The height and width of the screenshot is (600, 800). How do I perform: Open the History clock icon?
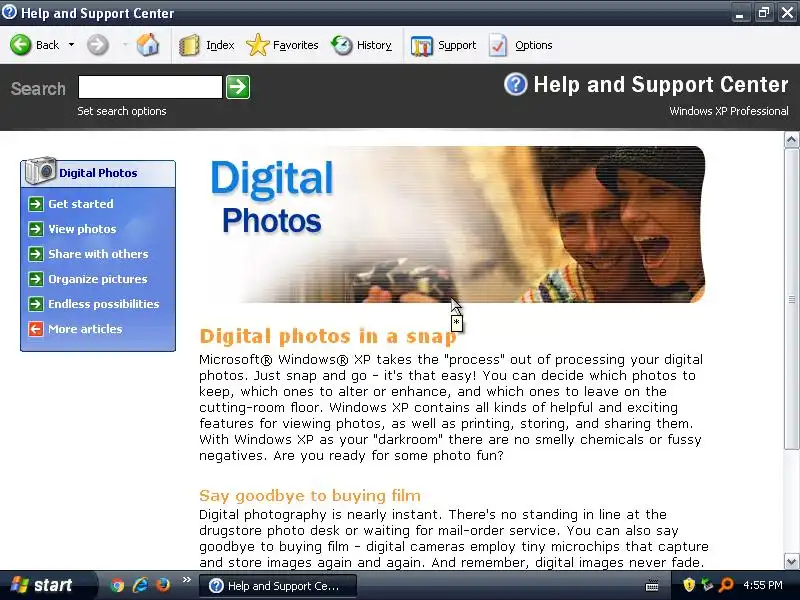pyautogui.click(x=342, y=45)
